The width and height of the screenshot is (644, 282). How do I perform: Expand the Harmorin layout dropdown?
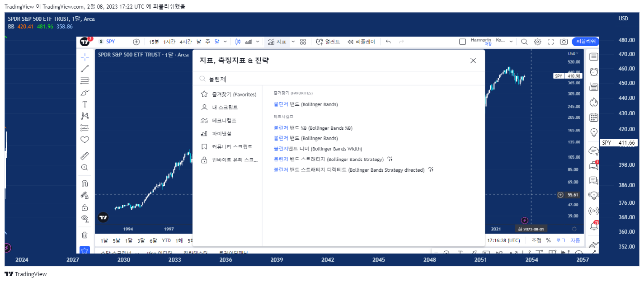[510, 42]
